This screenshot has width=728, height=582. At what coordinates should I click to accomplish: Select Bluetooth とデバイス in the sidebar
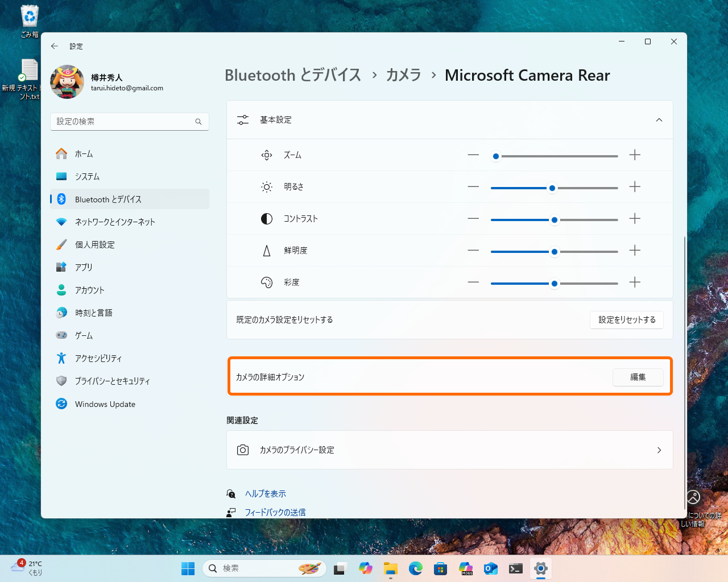tap(130, 199)
